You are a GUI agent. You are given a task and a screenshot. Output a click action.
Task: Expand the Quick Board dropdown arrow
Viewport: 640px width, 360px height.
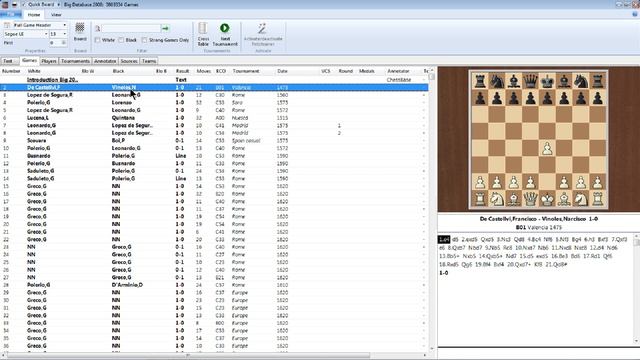pyautogui.click(x=58, y=4)
